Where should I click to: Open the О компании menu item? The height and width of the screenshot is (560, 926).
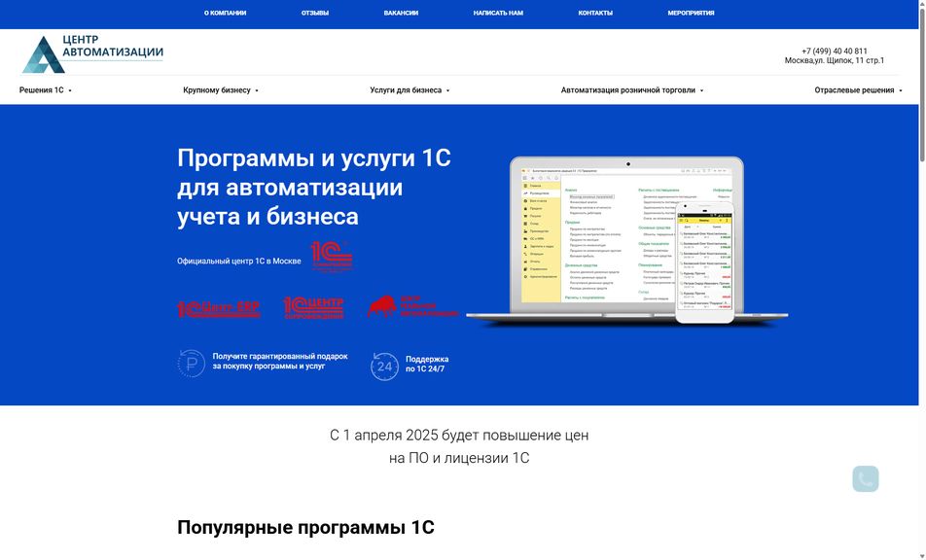[225, 13]
